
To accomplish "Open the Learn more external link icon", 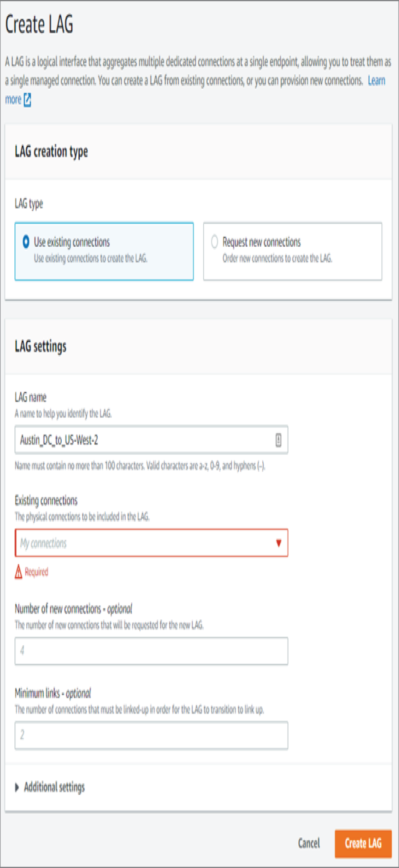I will [x=27, y=100].
